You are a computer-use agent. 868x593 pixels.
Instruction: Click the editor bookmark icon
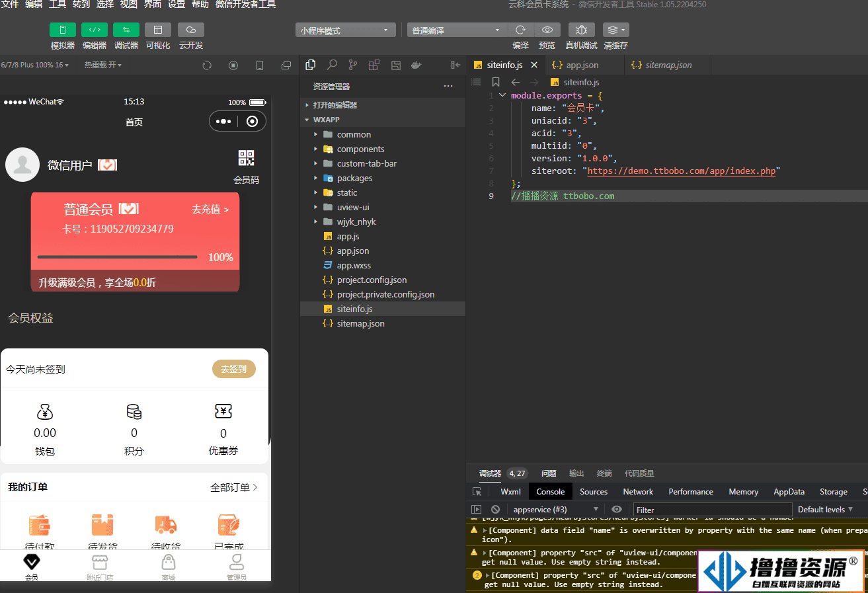tap(496, 82)
